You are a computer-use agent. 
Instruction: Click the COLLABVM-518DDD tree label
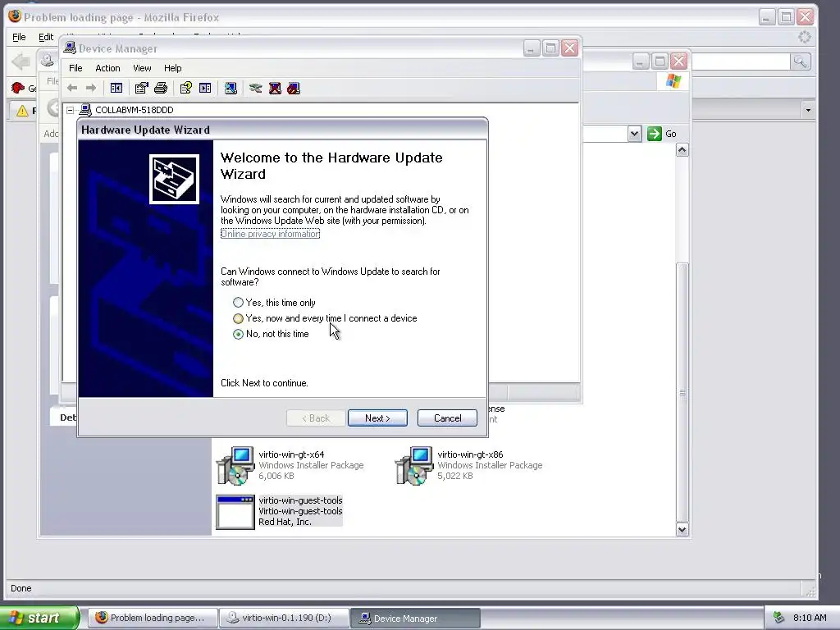(135, 110)
